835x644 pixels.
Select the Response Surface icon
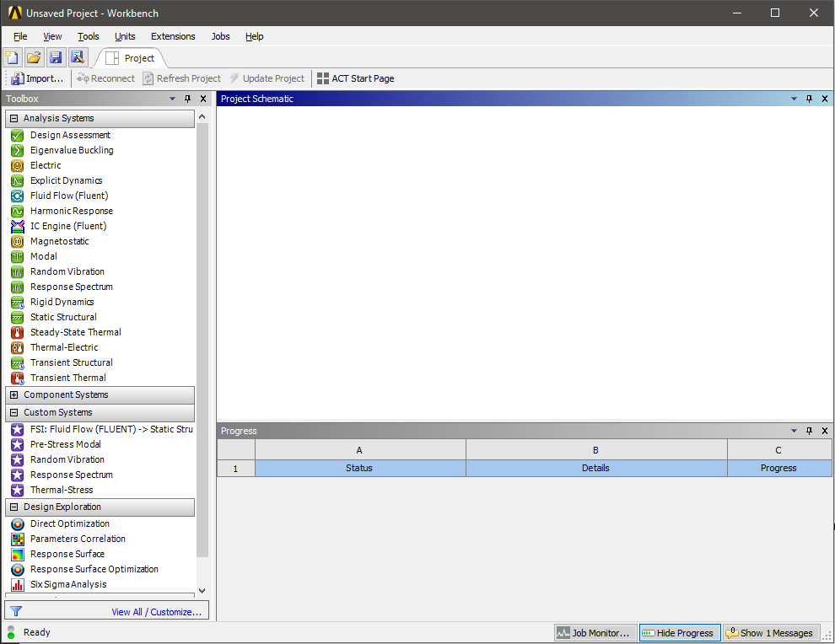tap(18, 555)
